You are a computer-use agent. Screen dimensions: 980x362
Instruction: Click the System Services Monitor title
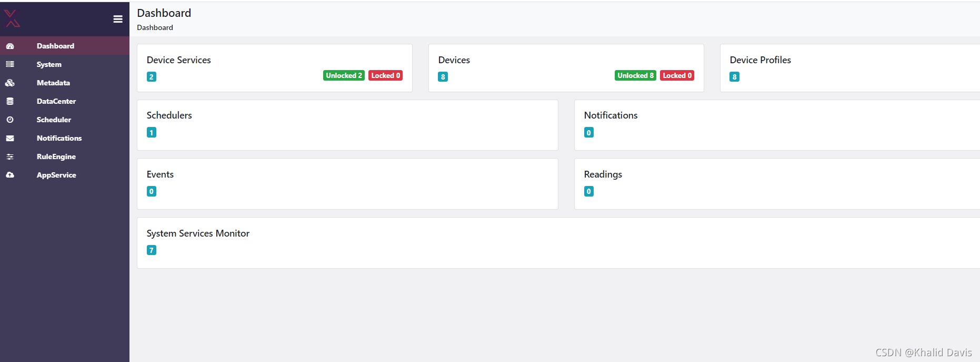click(198, 233)
